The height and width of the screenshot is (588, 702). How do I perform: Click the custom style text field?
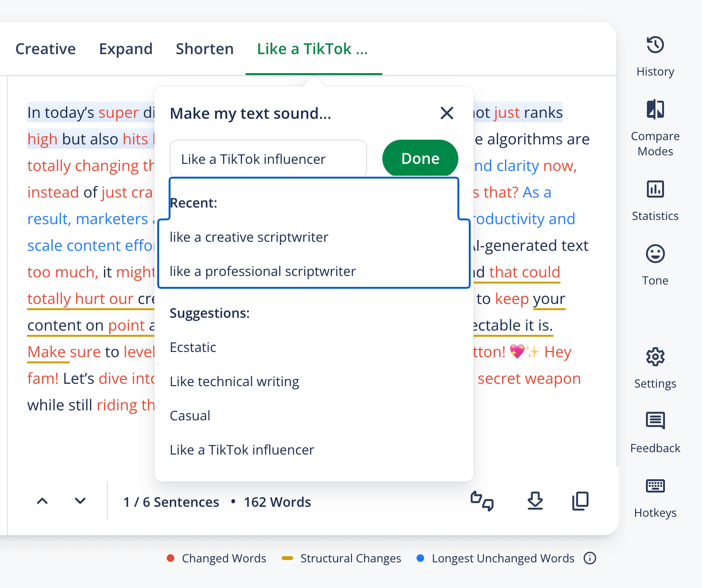(268, 159)
